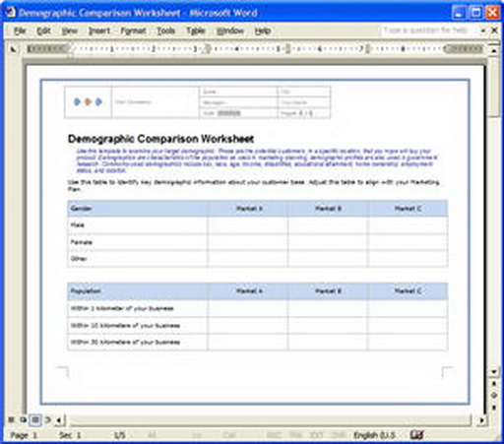Open the Format menu

click(133, 31)
